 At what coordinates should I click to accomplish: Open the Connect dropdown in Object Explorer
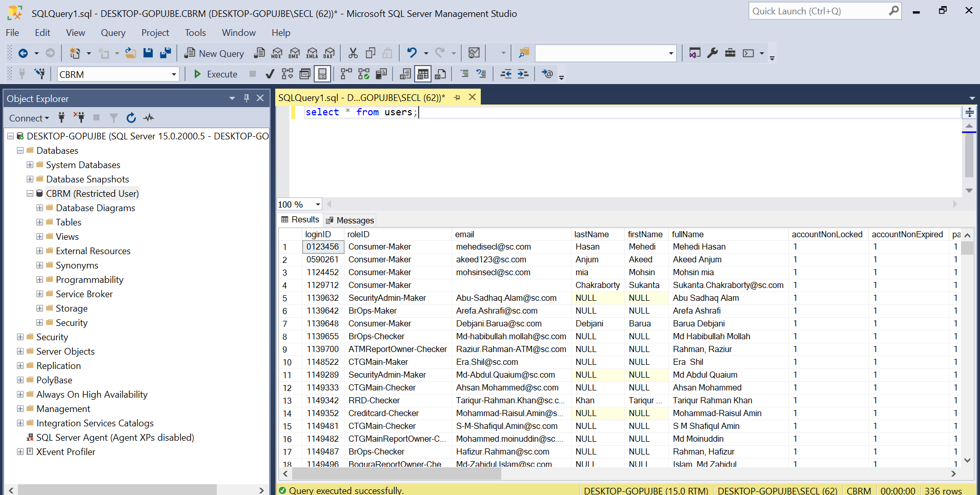29,118
